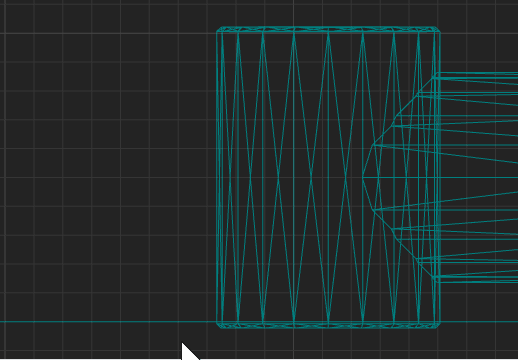Click the horizontal teal axis line left of the cylinder
518x360 pixels.
tap(108, 322)
